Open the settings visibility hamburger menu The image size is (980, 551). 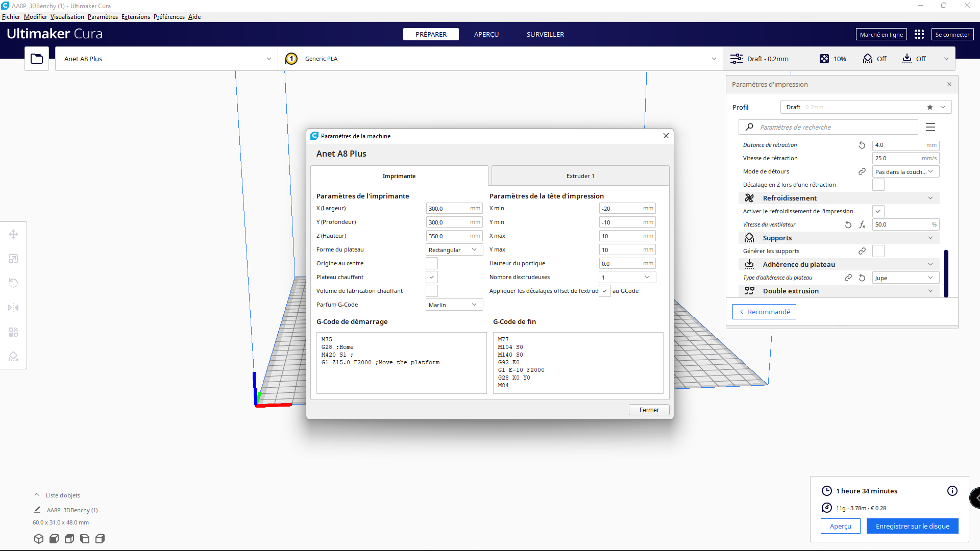click(930, 127)
